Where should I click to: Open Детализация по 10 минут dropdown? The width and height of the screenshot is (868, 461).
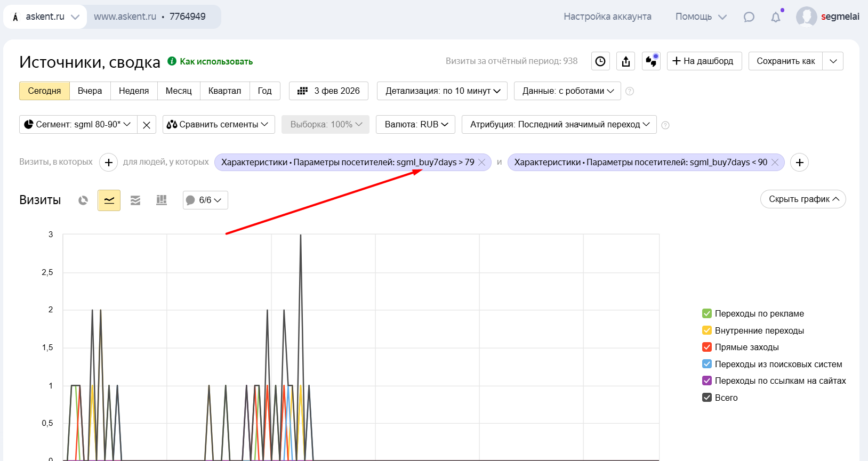point(442,91)
